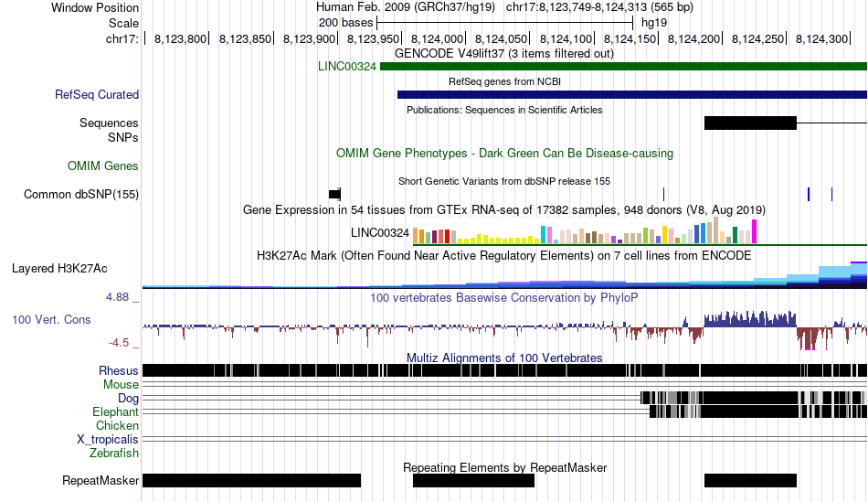The height and width of the screenshot is (502, 868).
Task: Click the cyan bar in GTEx expression chart
Action: coord(543,235)
